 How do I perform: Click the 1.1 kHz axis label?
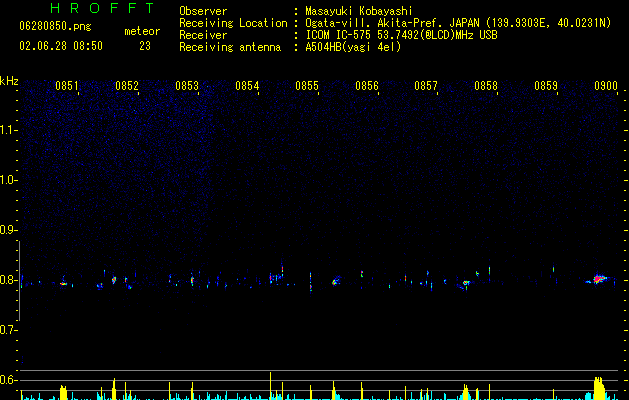tap(8, 130)
